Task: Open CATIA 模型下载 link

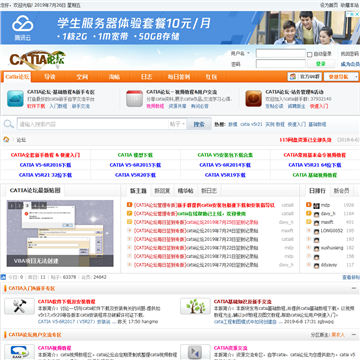Action: tap(135, 155)
